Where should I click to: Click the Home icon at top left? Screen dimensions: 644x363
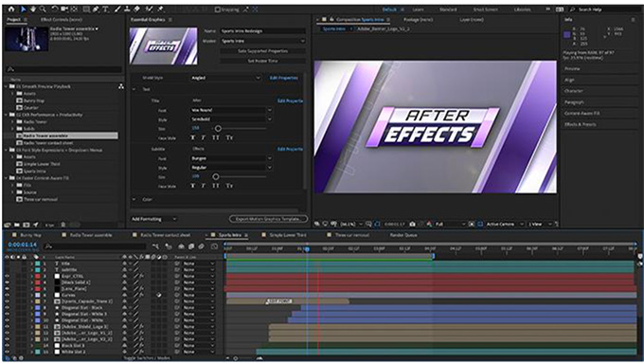[x=11, y=9]
